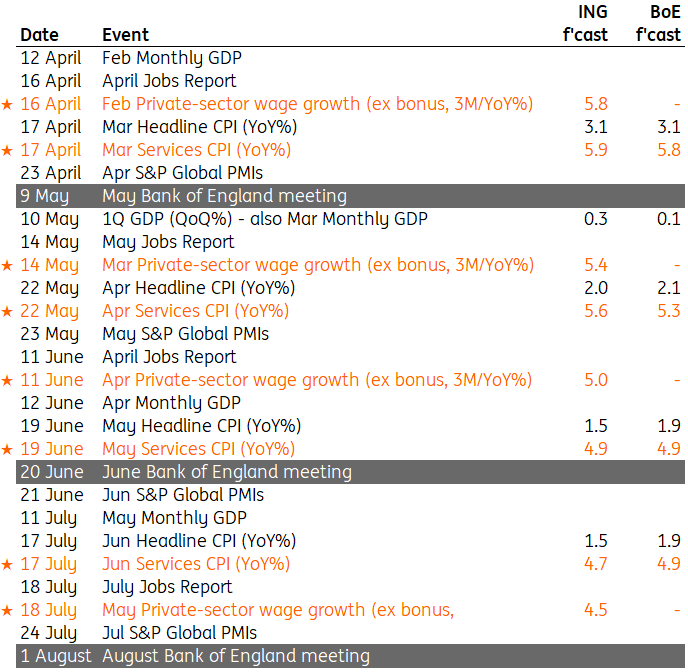Click the star beside Feb Private-sector wage growth
Viewport: 688px width, 672px height.
click(8, 104)
